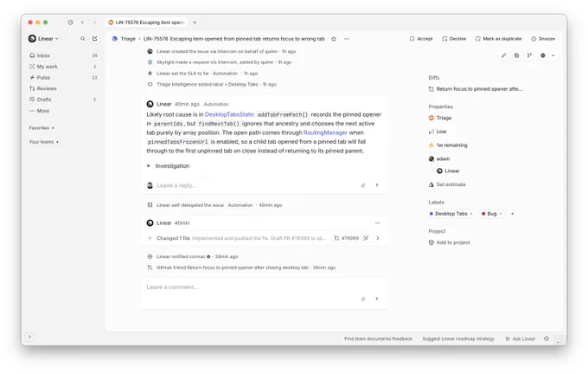
Task: Click the Add to project button
Action: click(450, 242)
